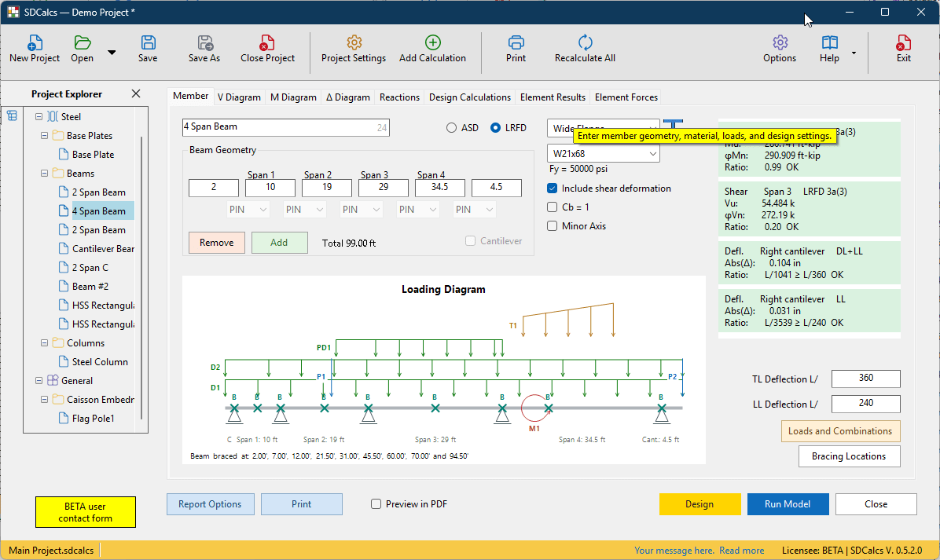
Task: Switch to the V Diagram tab
Action: tap(239, 97)
